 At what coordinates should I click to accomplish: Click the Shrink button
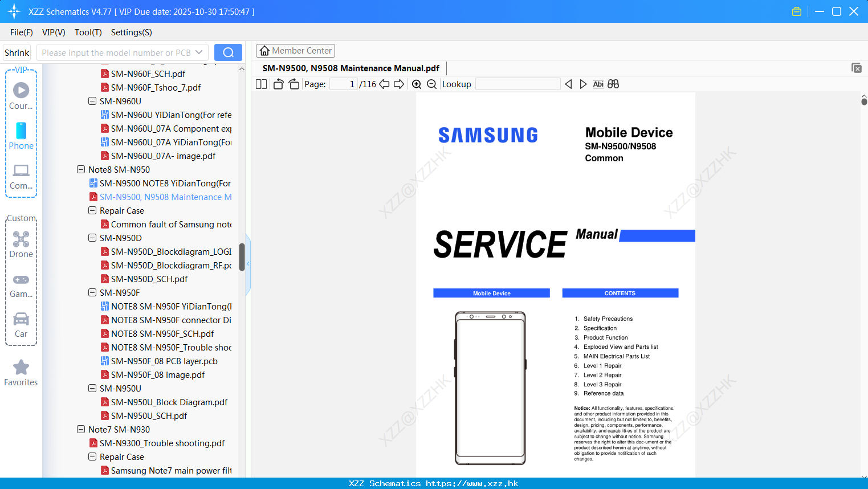(17, 52)
